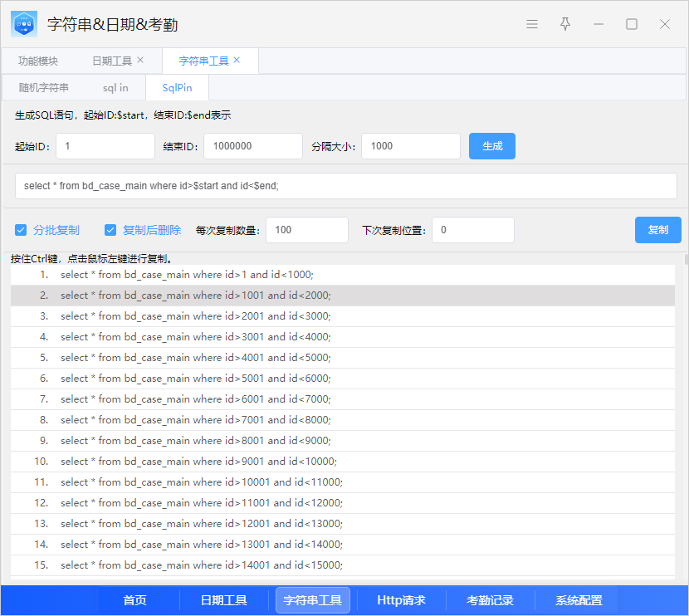Image resolution: width=689 pixels, height=616 pixels.
Task: Select row 5 with id>4001
Action: coord(343,358)
